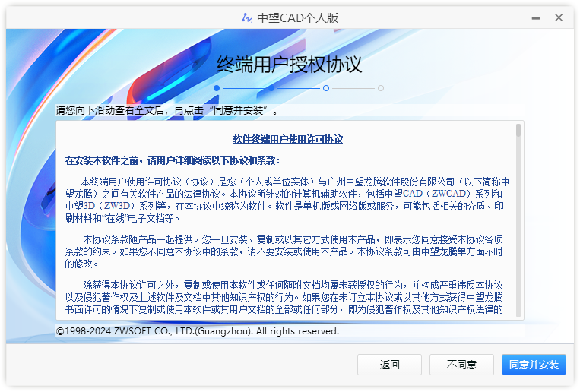Click the 同意并安装 button
The image size is (580, 392).
click(x=534, y=365)
